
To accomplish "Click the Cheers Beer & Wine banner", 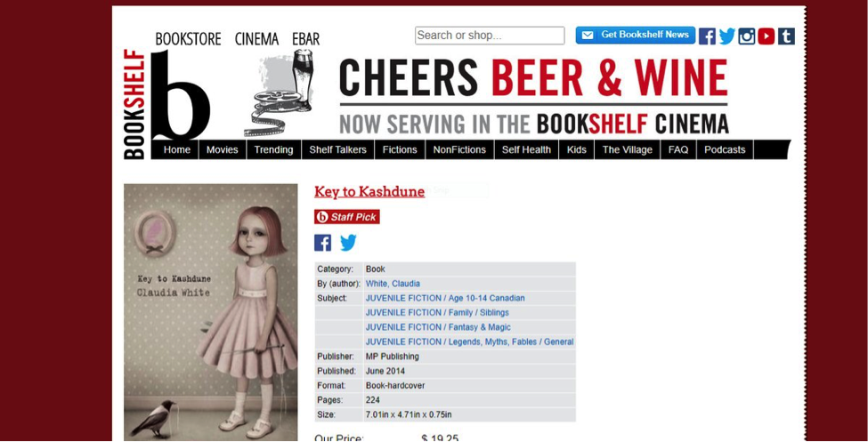I will (533, 96).
